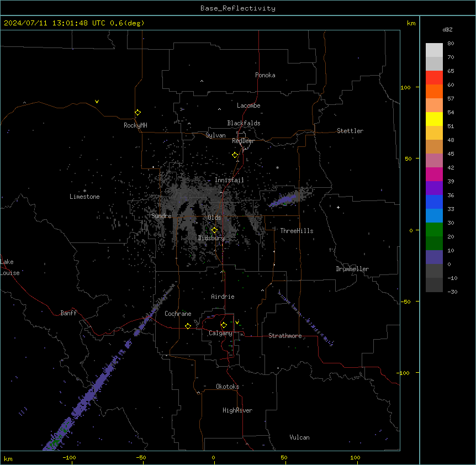Click the white asterisk marker east of Innisfail
The image size is (476, 465).
(x=277, y=167)
